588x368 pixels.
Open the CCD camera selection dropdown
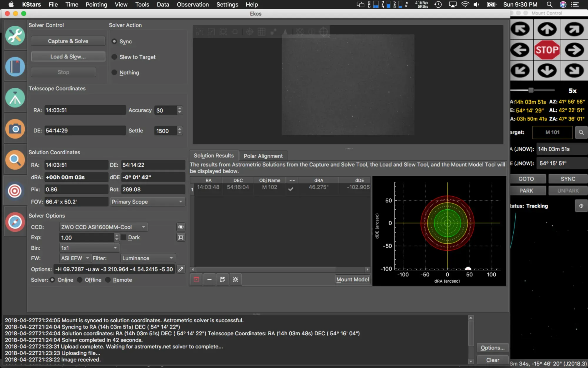103,227
